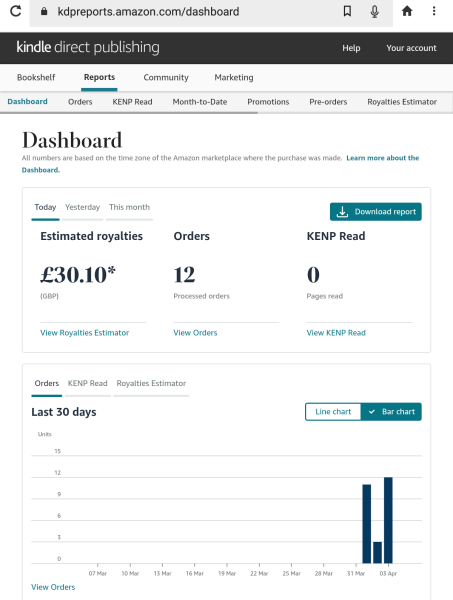Click the bar of eleven orders
This screenshot has width=453, height=600.
(367, 524)
